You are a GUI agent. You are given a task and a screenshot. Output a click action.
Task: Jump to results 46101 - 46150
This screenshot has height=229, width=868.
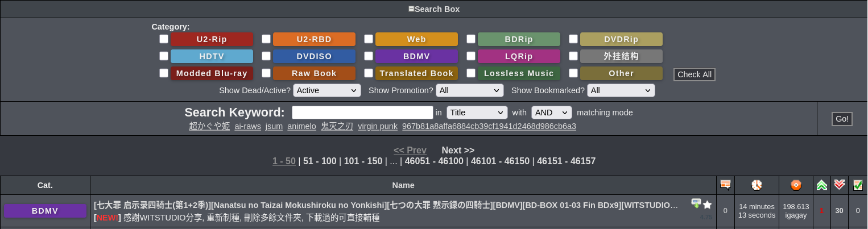click(500, 161)
